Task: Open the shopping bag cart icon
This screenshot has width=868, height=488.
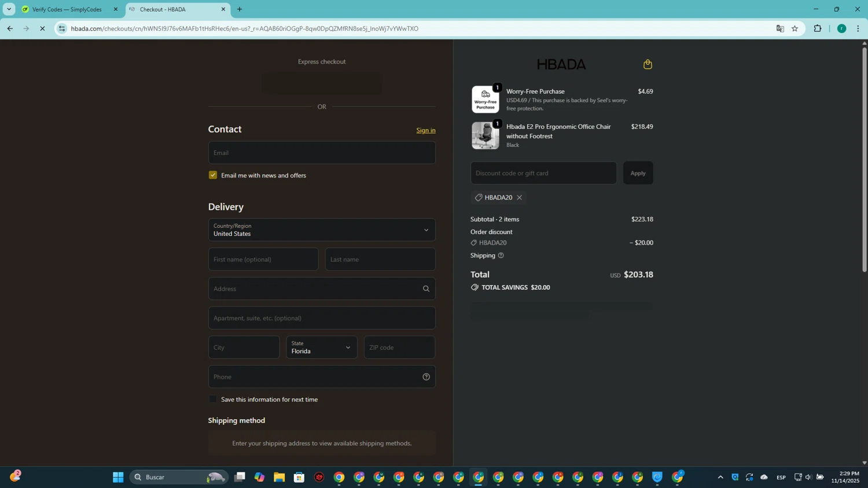Action: tap(648, 64)
